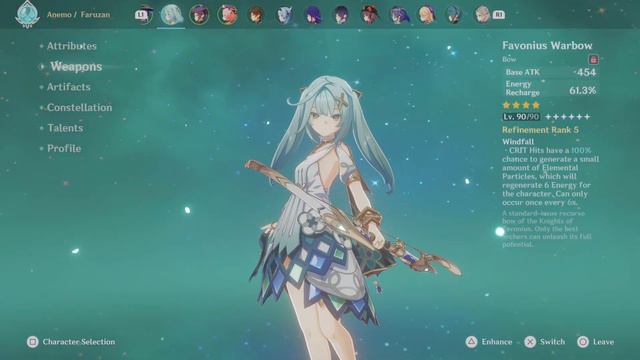
Task: Click the Favonius Warbow weapon title
Action: (547, 46)
